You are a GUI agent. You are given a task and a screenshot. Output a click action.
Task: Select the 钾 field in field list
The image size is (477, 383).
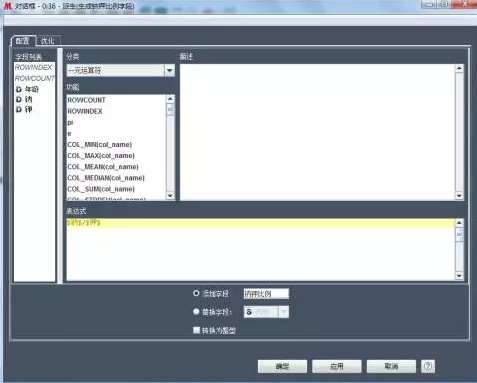pyautogui.click(x=24, y=109)
